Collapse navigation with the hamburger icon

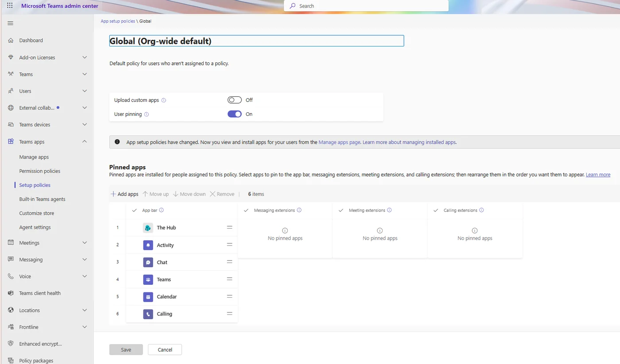point(10,23)
